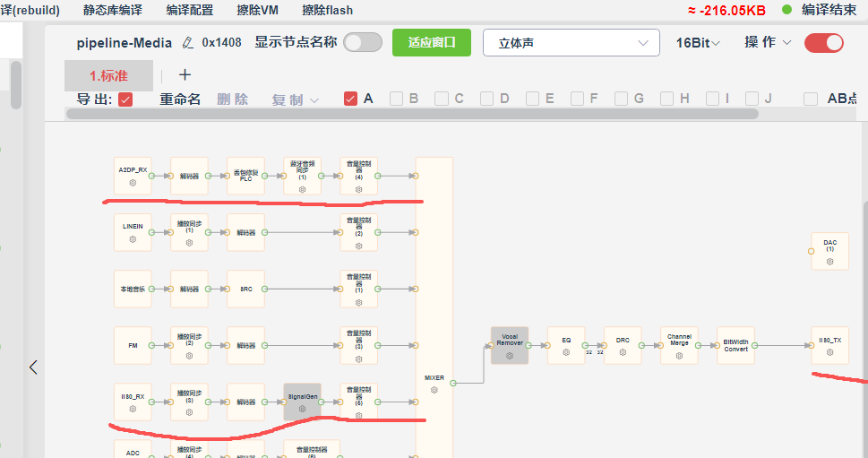Click input port circle of DAC(1) node
The width and height of the screenshot is (868, 458).
point(811,251)
